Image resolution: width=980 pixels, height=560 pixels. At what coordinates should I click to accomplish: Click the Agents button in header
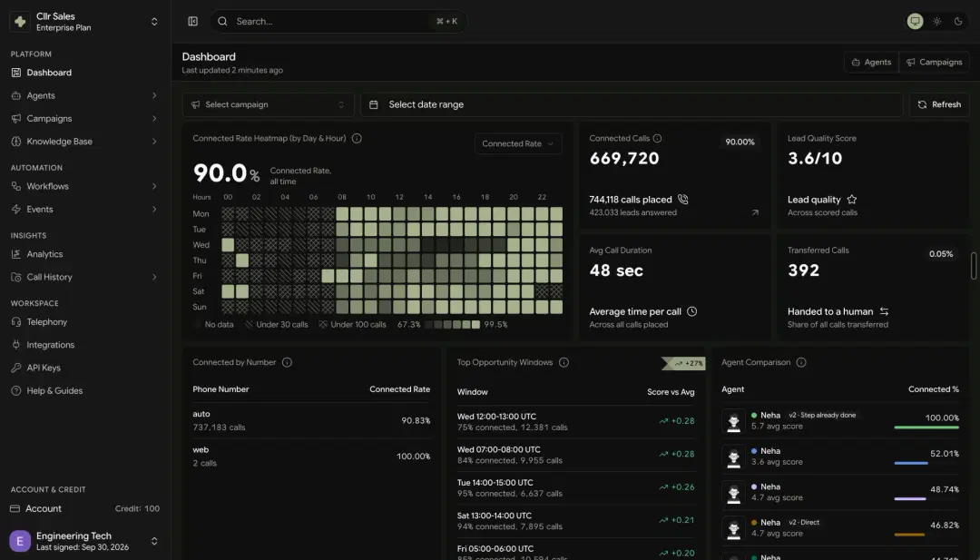(871, 62)
